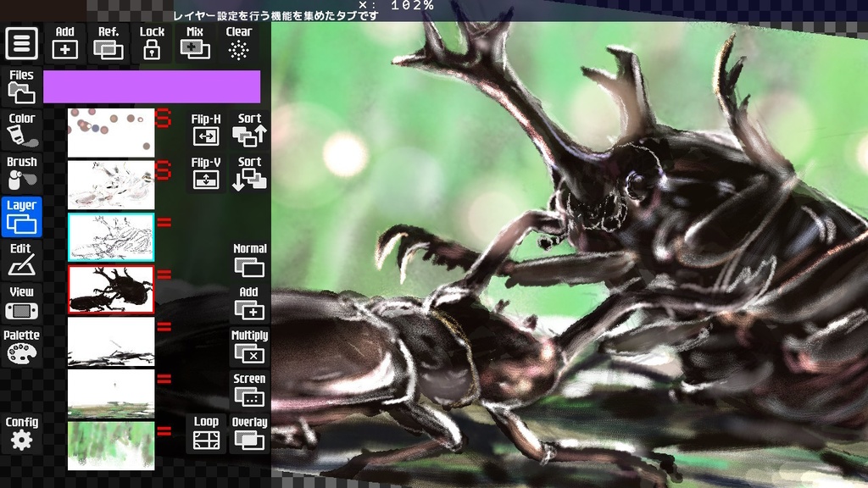Set blend mode to Multiply

click(249, 347)
